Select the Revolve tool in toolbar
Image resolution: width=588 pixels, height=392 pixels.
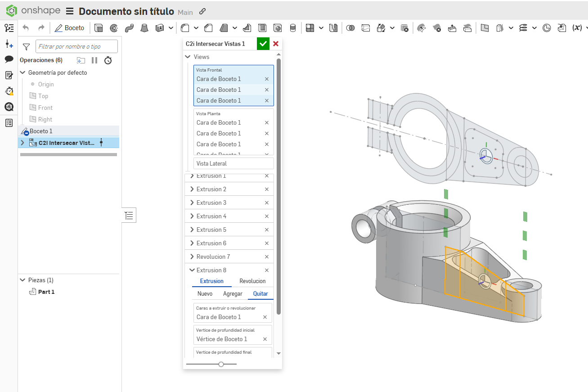pos(114,28)
